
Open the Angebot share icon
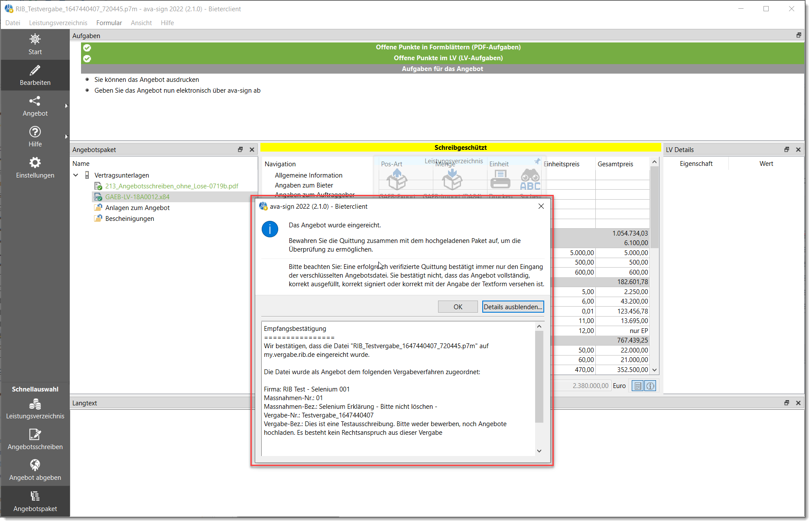point(35,101)
